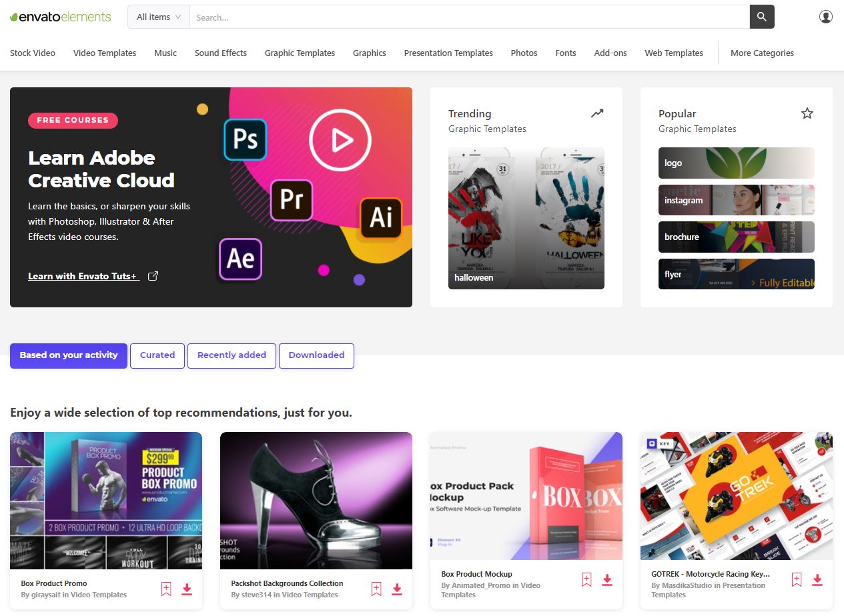The width and height of the screenshot is (844, 616).
Task: Open Add-ons category
Action: (x=610, y=53)
